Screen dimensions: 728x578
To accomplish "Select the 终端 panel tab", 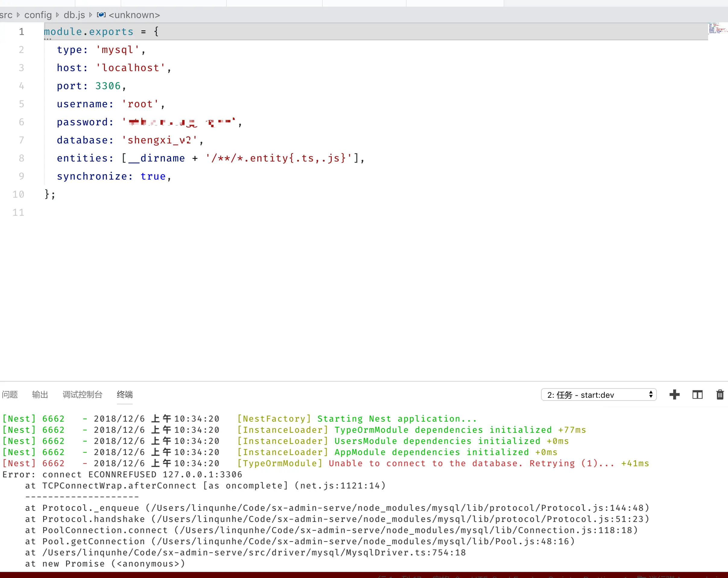I will pyautogui.click(x=125, y=394).
